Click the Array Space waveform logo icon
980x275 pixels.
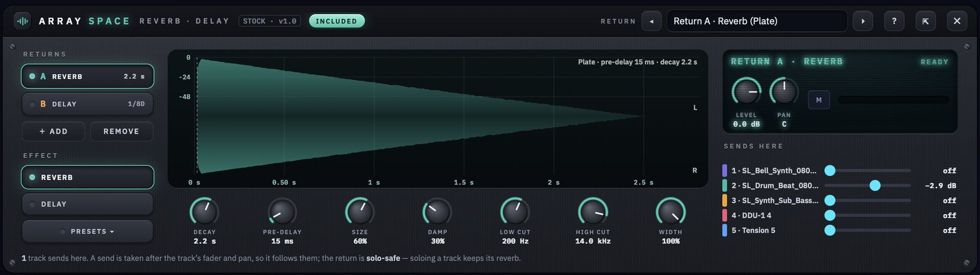[x=22, y=21]
